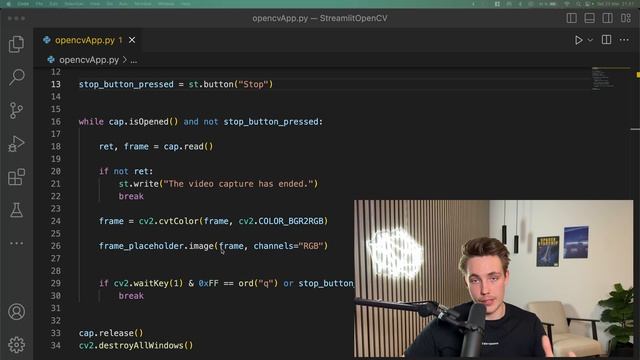Show additional activity bar views ellipsis
This screenshot has height=360, width=640.
coord(16,243)
